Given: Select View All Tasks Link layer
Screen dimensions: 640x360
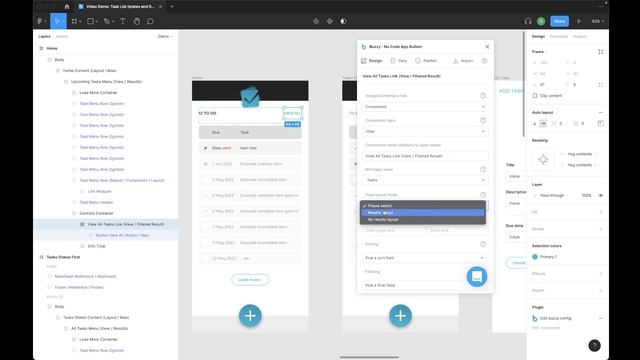Looking at the screenshot, I should (x=126, y=224).
